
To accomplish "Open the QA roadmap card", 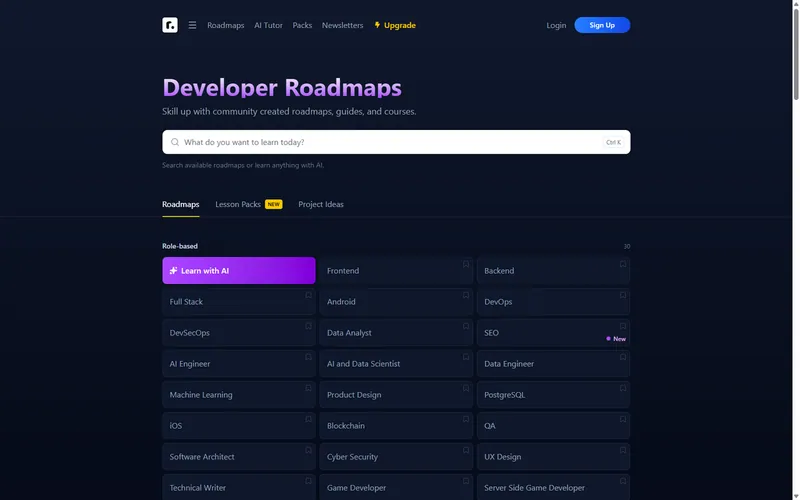I will pos(553,426).
